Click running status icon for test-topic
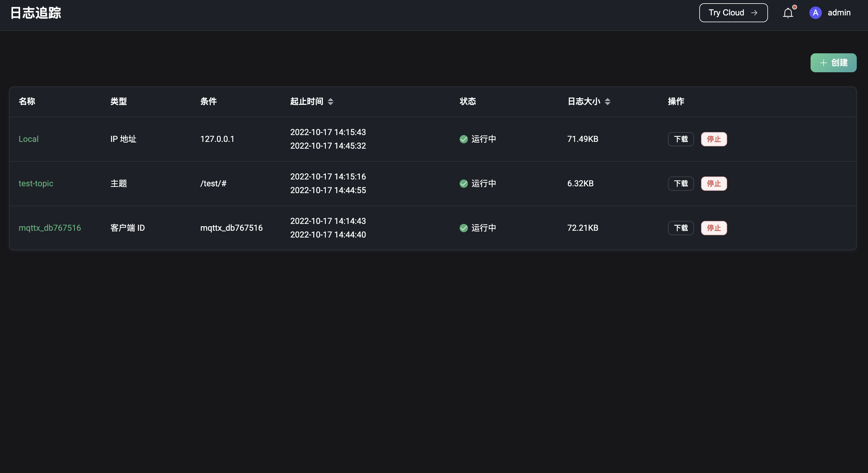Image resolution: width=868 pixels, height=473 pixels. (464, 184)
